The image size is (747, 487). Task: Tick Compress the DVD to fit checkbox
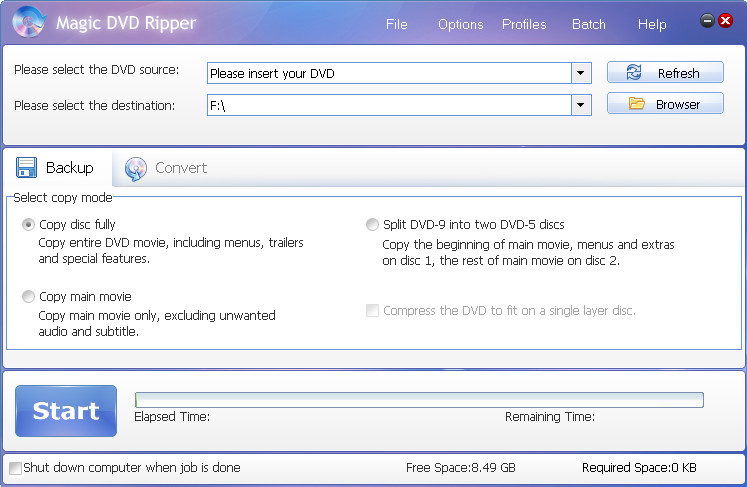tap(372, 311)
